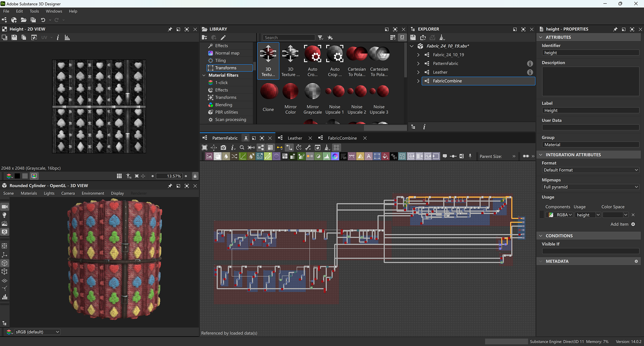Image resolution: width=644 pixels, height=346 pixels.
Task: Toggle the zoom lock in 2D view
Action: click(195, 176)
